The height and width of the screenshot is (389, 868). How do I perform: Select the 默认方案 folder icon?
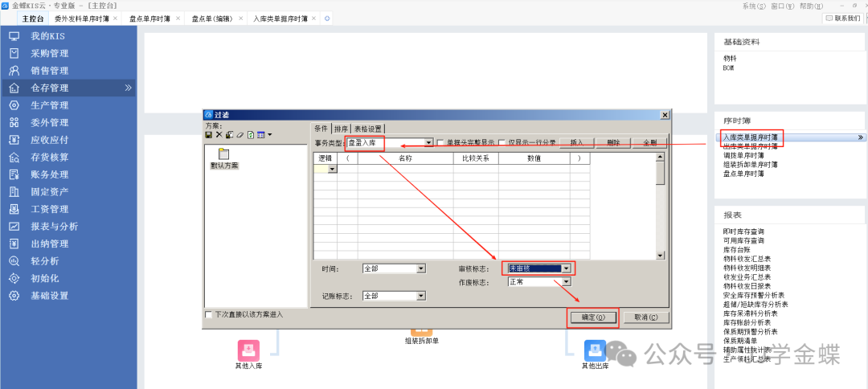tap(223, 154)
